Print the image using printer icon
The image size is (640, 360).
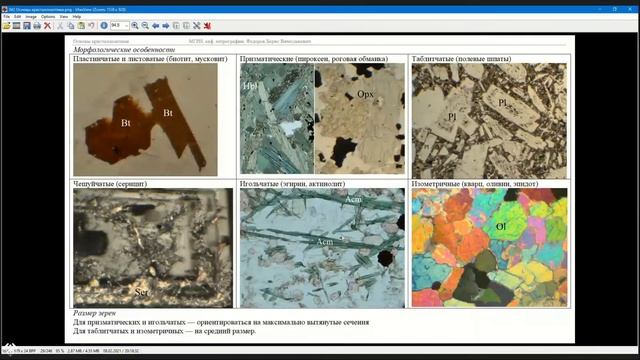[37, 26]
